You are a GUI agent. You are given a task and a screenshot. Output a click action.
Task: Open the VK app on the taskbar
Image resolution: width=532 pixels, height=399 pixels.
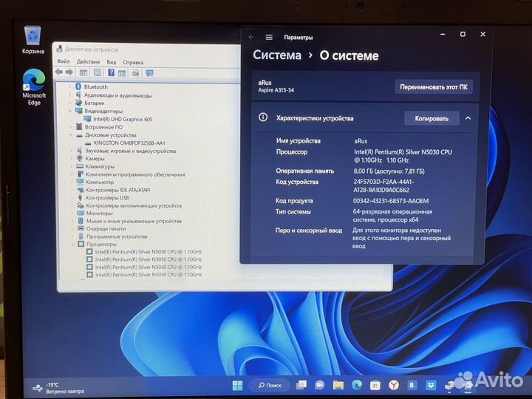tap(412, 385)
